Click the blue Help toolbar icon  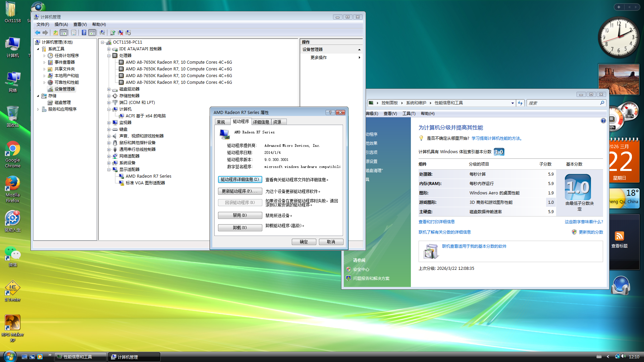click(84, 33)
